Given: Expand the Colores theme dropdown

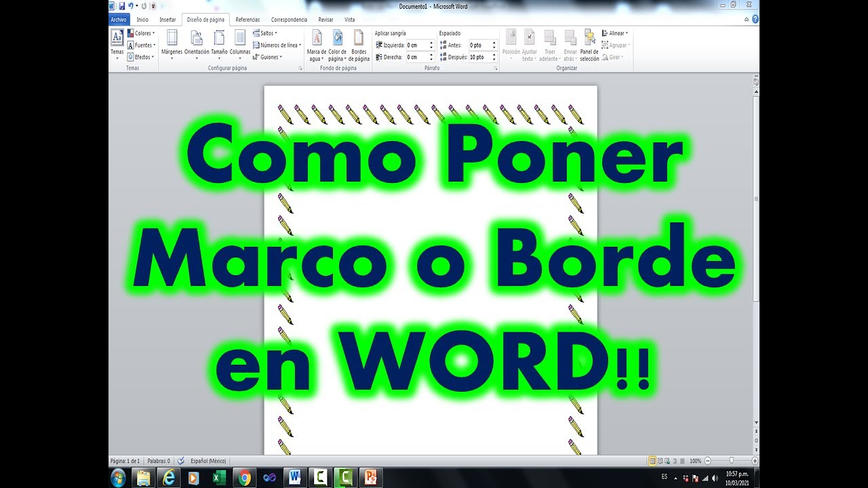Looking at the screenshot, I should [141, 33].
